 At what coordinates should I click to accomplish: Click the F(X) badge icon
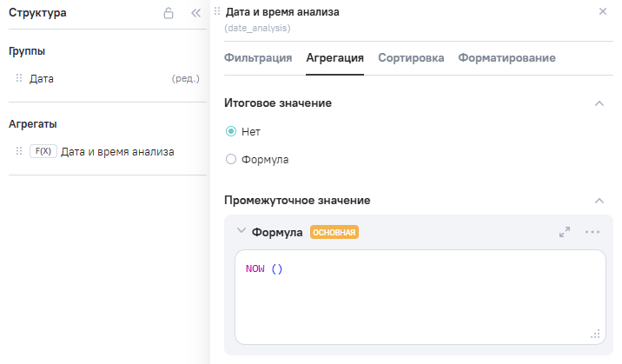[x=43, y=151]
